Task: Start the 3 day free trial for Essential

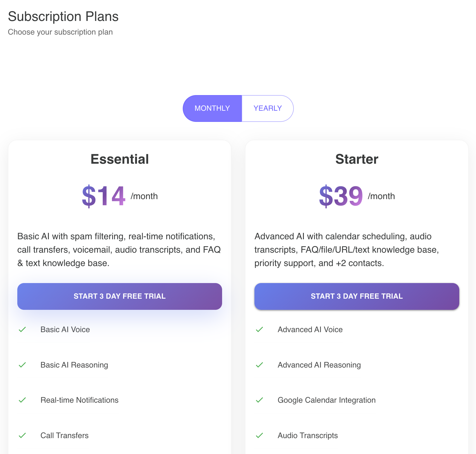Action: (119, 296)
